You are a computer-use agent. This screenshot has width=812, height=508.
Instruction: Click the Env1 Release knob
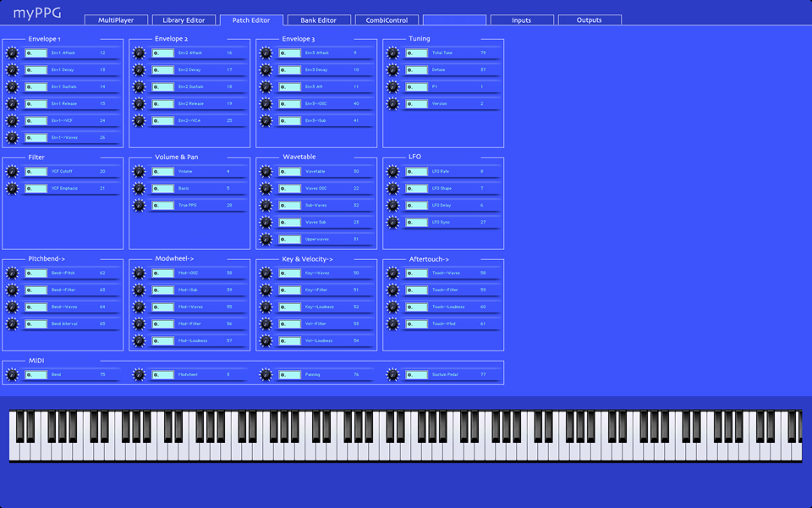(12, 103)
